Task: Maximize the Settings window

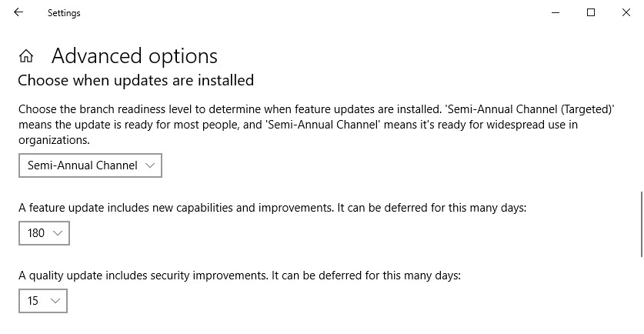Action: click(x=591, y=13)
